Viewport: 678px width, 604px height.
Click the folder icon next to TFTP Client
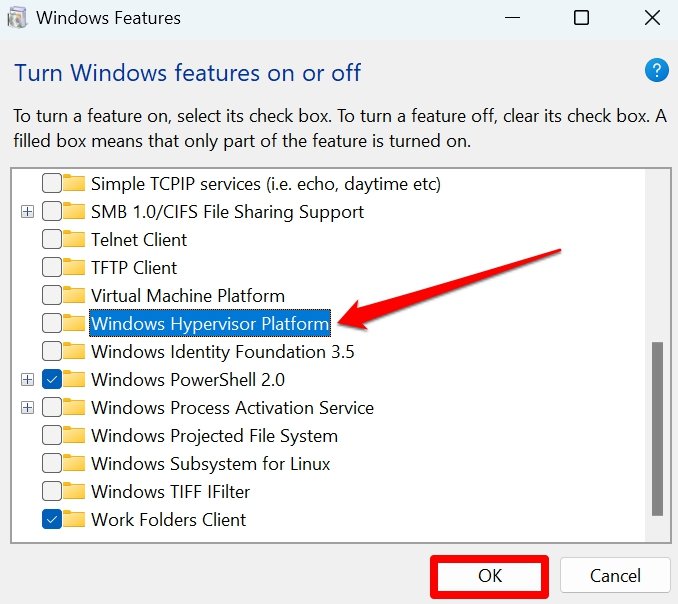coord(74,268)
